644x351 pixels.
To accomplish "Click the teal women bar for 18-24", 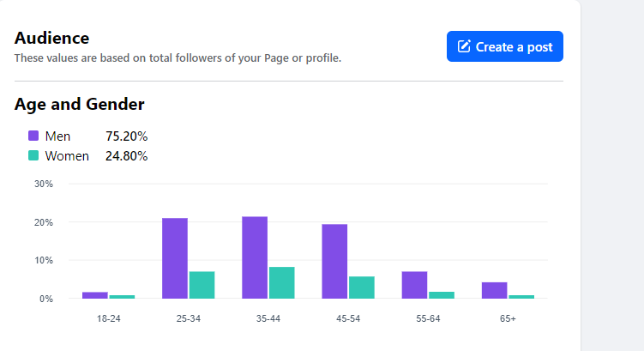I will (x=122, y=297).
